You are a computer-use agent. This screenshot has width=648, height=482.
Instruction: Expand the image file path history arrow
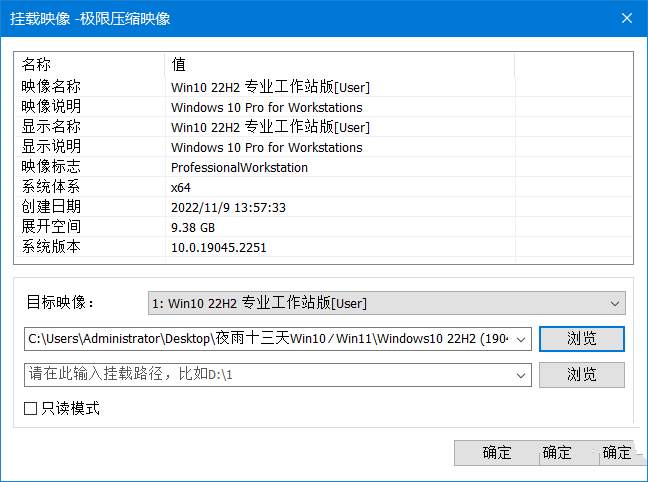coord(520,339)
